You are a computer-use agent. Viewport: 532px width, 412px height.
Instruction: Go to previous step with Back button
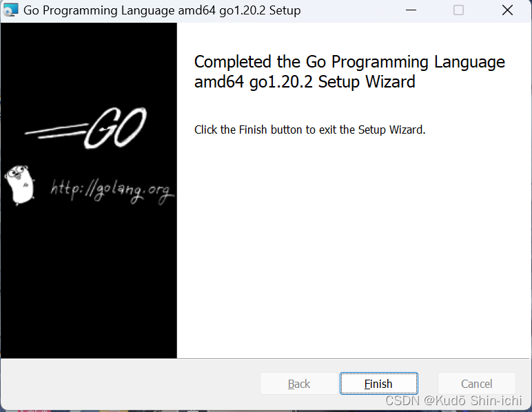tap(299, 384)
